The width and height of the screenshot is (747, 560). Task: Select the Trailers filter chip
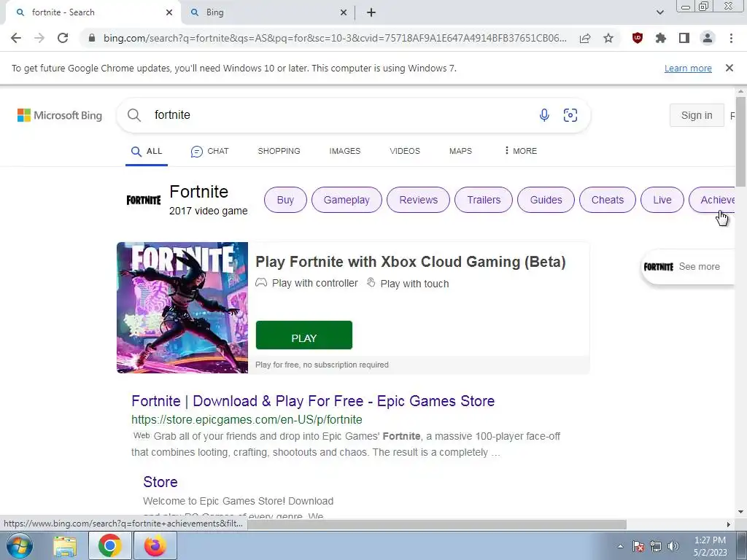484,200
